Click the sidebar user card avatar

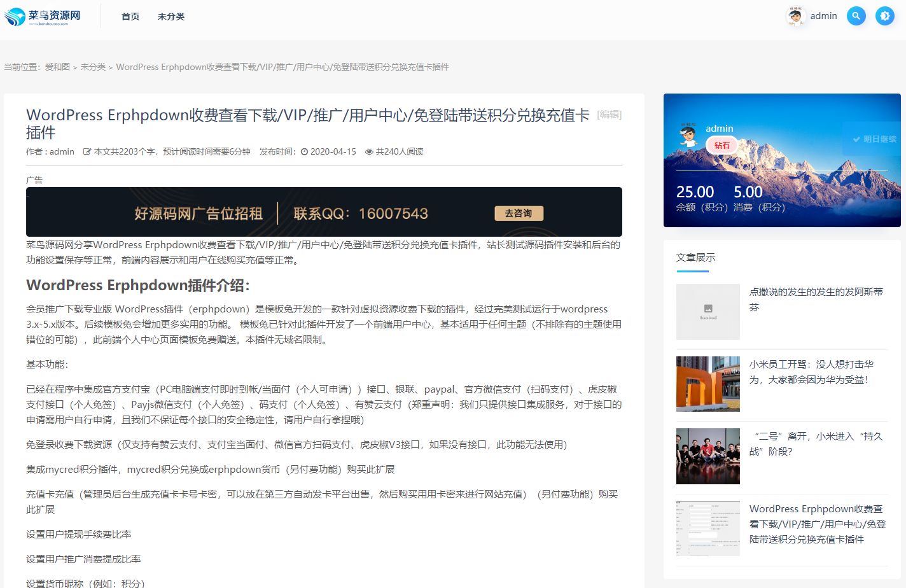click(x=687, y=135)
